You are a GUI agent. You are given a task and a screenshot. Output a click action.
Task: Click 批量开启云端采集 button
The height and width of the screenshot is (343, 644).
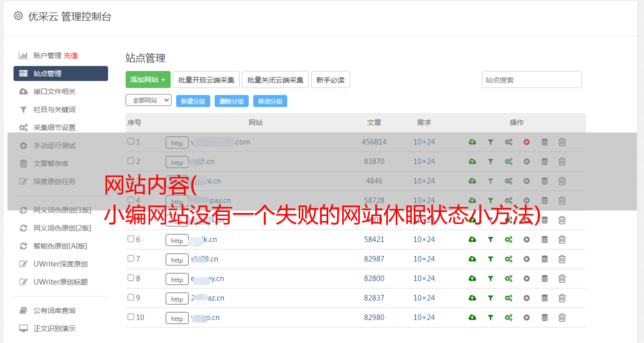point(206,79)
